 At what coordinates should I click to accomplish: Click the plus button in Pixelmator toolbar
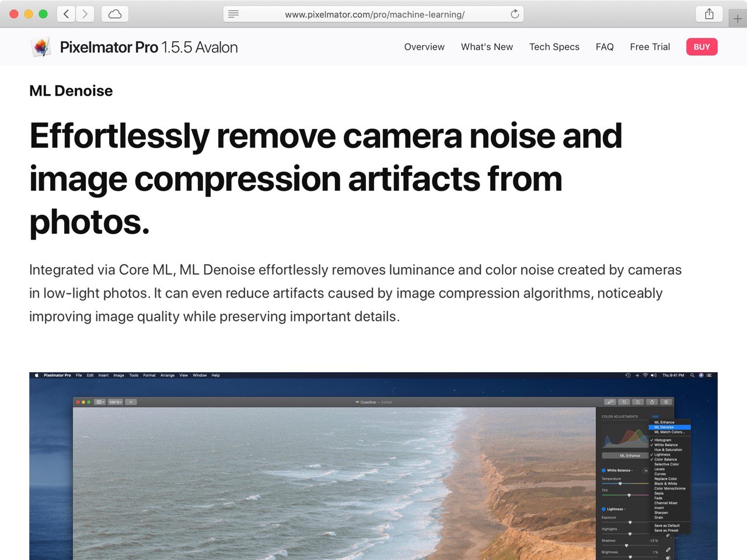tap(131, 402)
